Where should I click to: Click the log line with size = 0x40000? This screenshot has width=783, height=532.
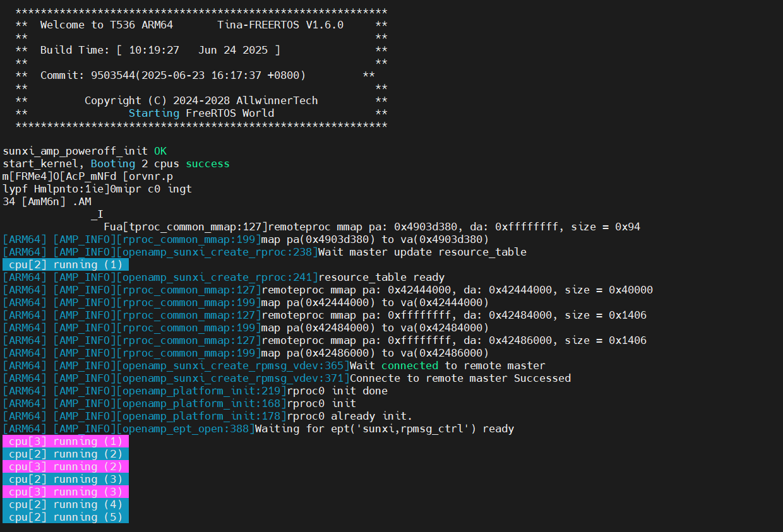coord(328,290)
